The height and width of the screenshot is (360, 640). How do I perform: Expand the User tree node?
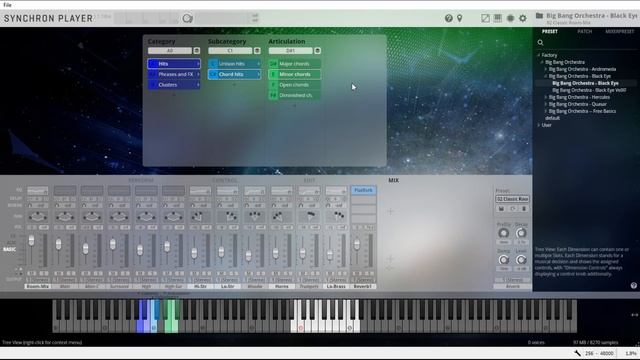click(539, 125)
